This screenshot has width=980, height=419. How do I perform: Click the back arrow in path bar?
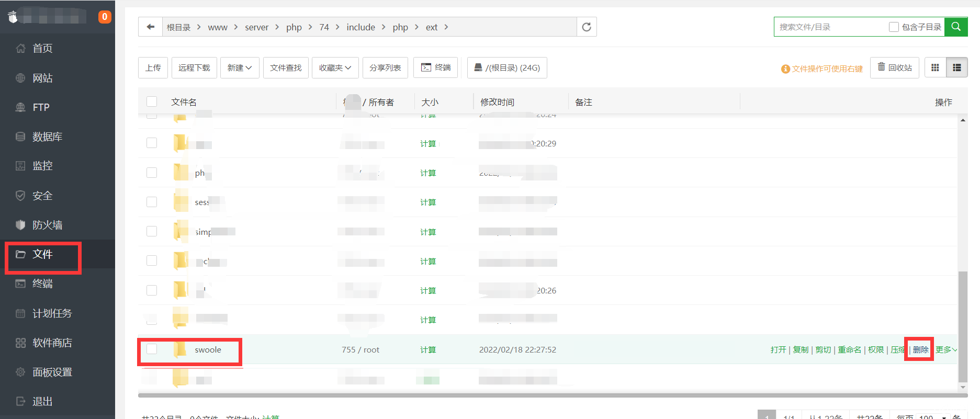tap(151, 27)
